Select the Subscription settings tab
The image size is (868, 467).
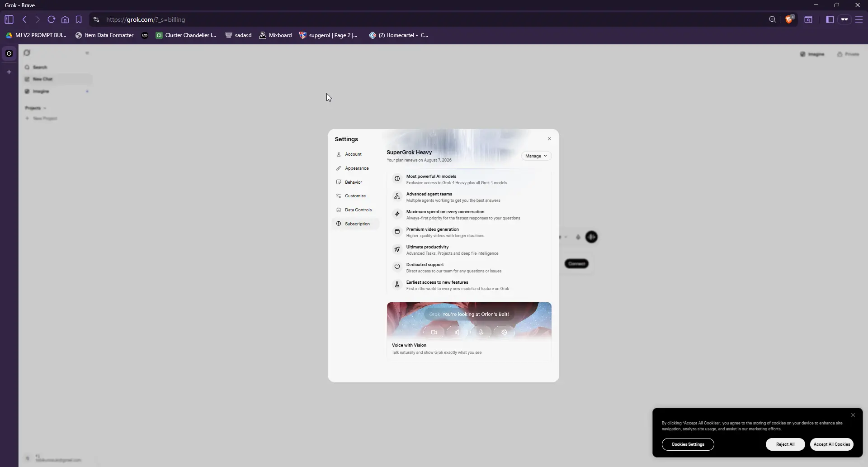coord(355,224)
